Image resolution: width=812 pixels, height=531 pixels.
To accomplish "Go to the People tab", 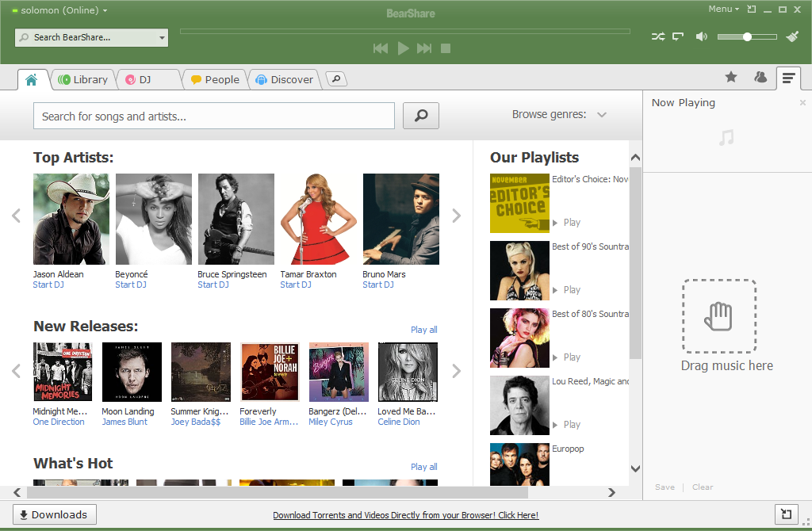I will [216, 80].
